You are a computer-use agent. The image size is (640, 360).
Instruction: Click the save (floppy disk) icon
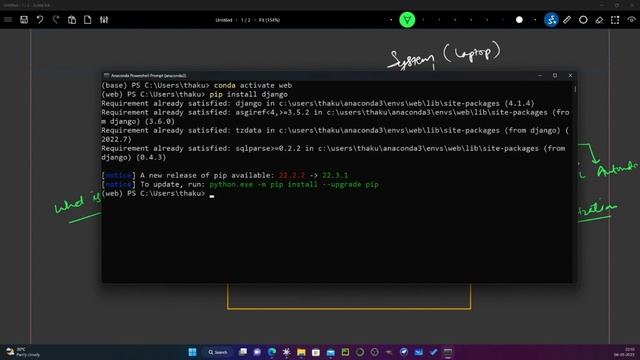click(24, 20)
